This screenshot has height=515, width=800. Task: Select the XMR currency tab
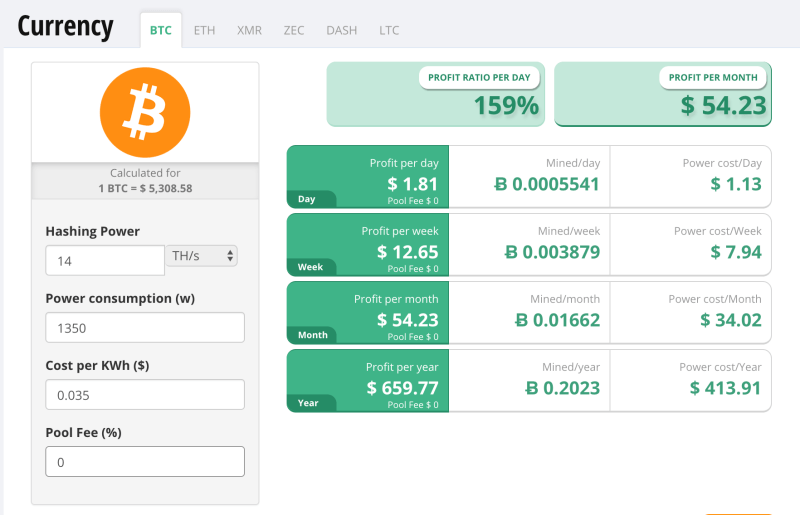(x=249, y=30)
